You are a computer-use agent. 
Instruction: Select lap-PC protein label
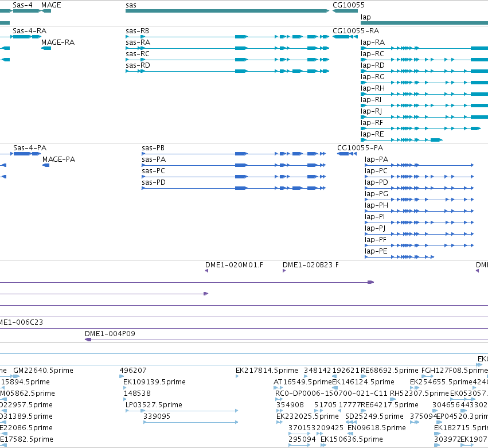coord(376,171)
